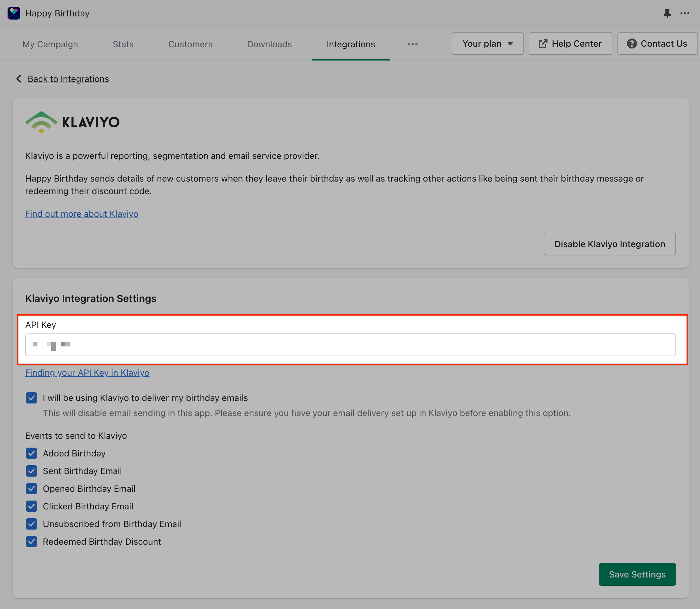
Task: Open the Your plan dropdown
Action: [x=487, y=43]
